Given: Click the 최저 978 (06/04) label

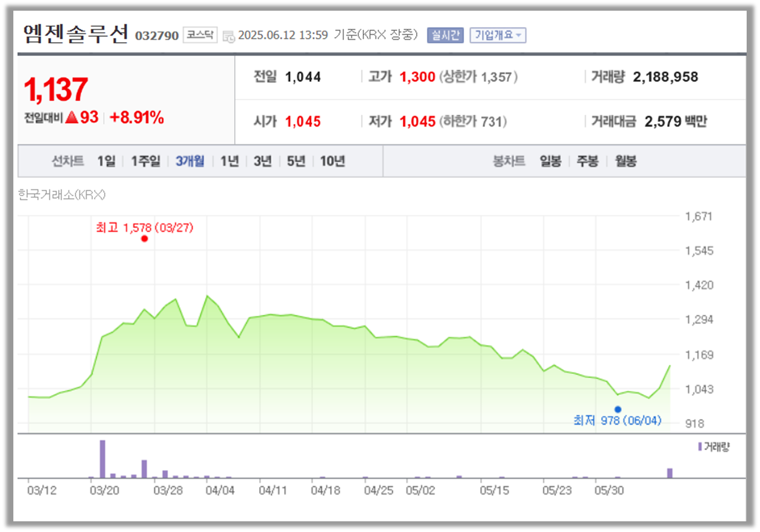Looking at the screenshot, I should tap(617, 420).
